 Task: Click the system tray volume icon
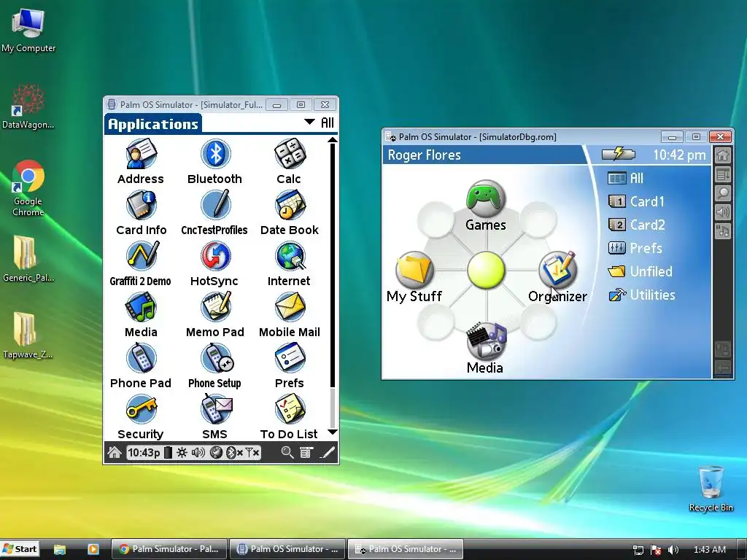[673, 550]
